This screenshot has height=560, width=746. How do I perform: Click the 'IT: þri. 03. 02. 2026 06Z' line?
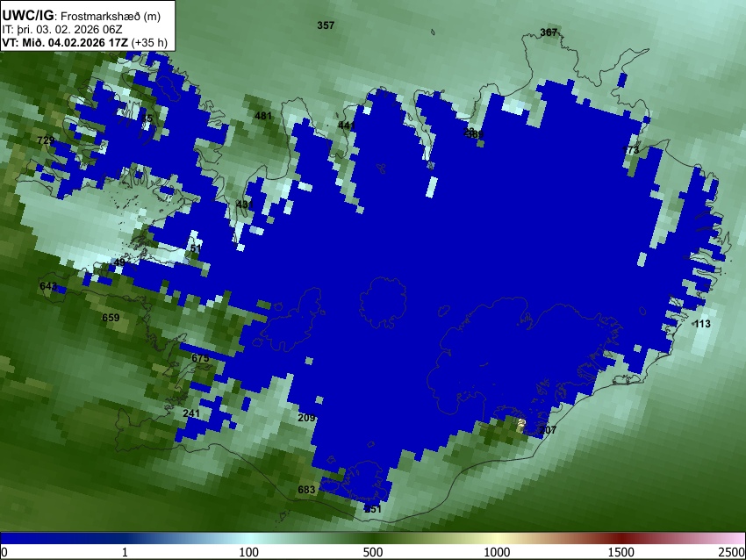click(x=61, y=30)
